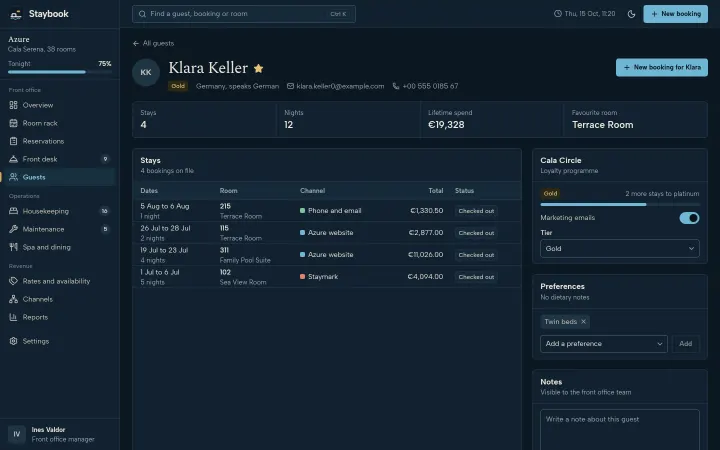Open Room rack in the sidebar
This screenshot has width=720, height=450.
pyautogui.click(x=58, y=123)
